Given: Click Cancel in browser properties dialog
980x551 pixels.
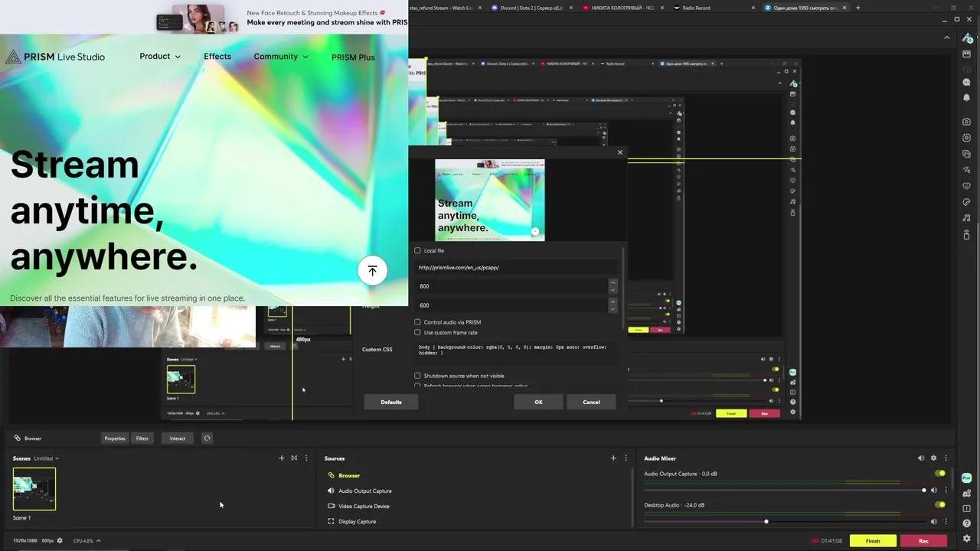Looking at the screenshot, I should 591,402.
